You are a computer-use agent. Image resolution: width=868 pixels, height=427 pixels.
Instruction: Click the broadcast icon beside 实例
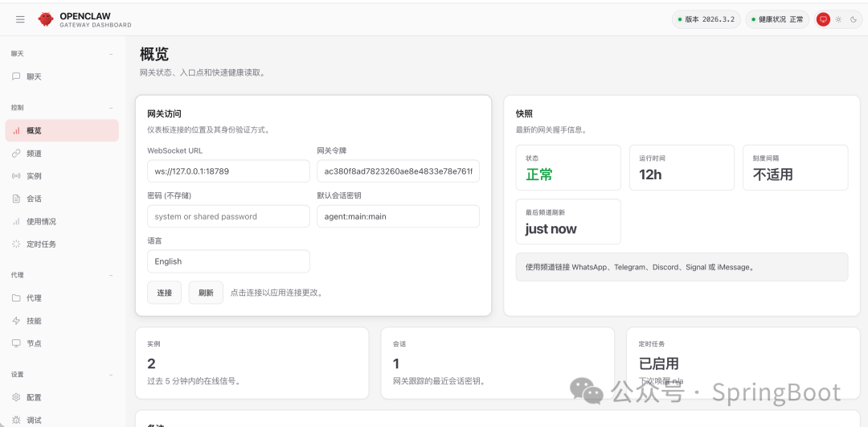coord(17,176)
